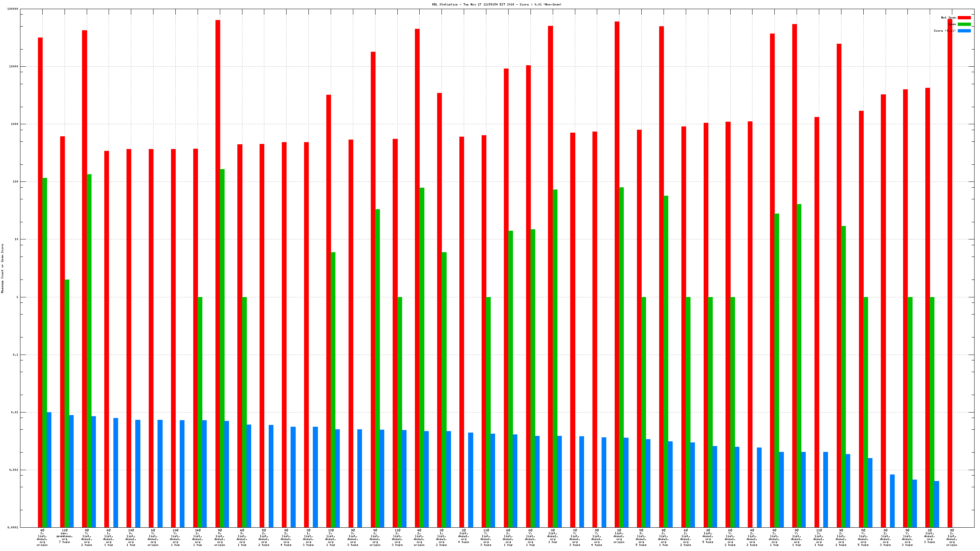Click the 0.01 tick on y-axis

click(15, 412)
